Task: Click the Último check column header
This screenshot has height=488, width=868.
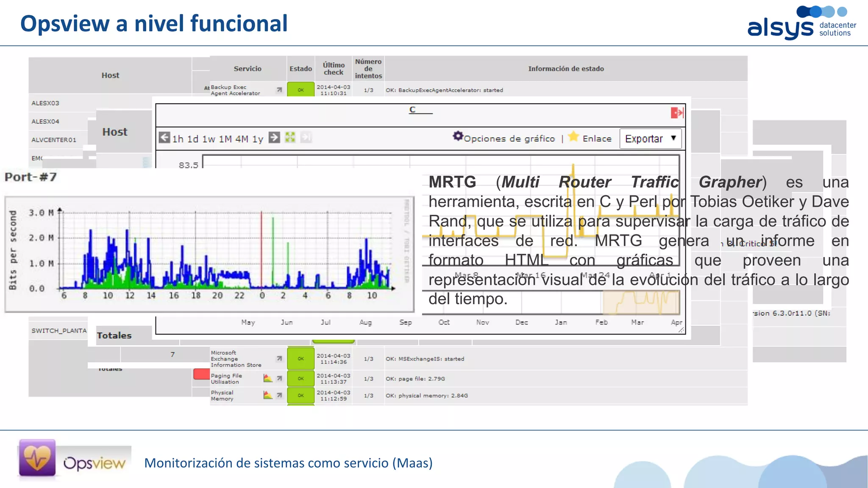Action: pos(334,69)
